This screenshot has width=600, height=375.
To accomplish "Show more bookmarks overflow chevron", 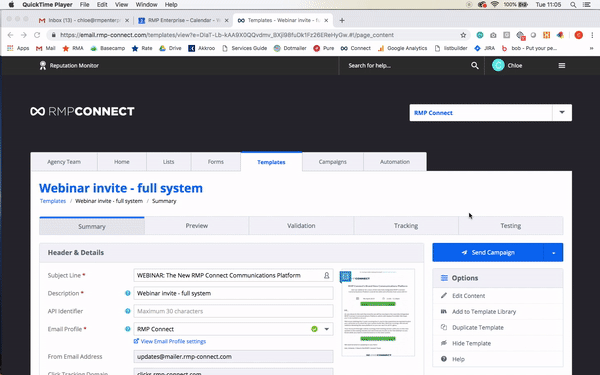I will [x=592, y=48].
